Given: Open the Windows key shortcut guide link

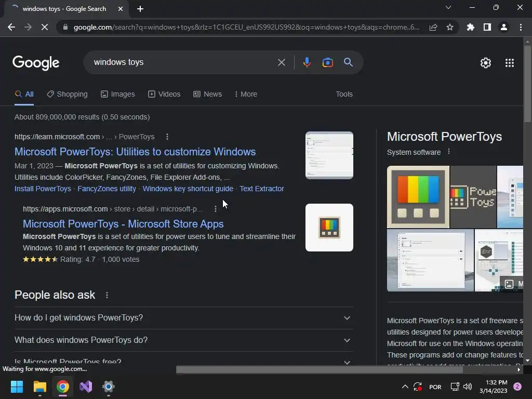Looking at the screenshot, I should click(x=188, y=189).
